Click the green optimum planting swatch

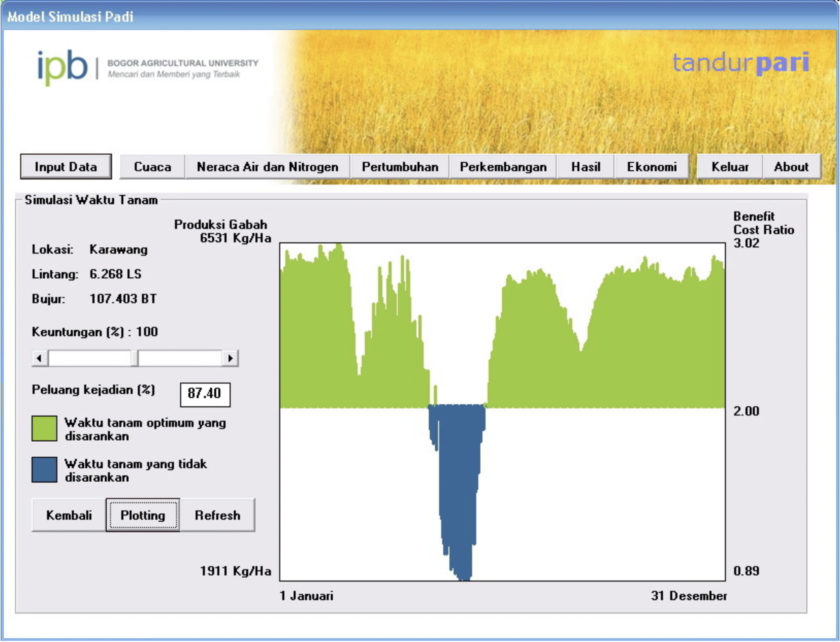point(44,429)
